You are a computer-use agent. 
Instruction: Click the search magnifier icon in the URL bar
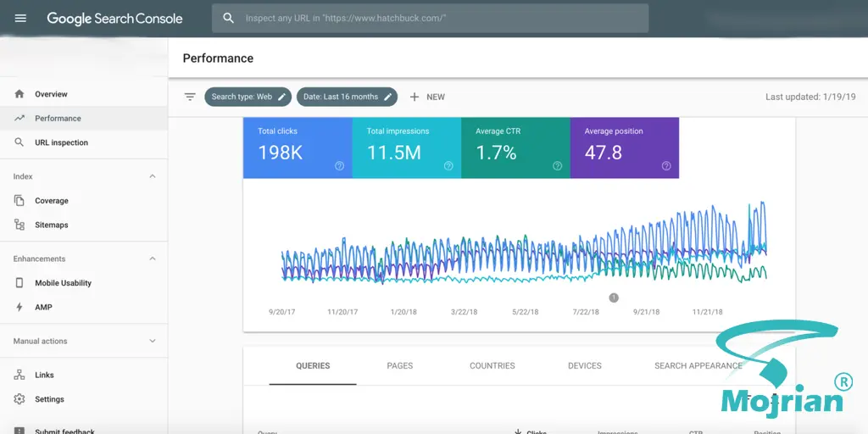point(228,19)
